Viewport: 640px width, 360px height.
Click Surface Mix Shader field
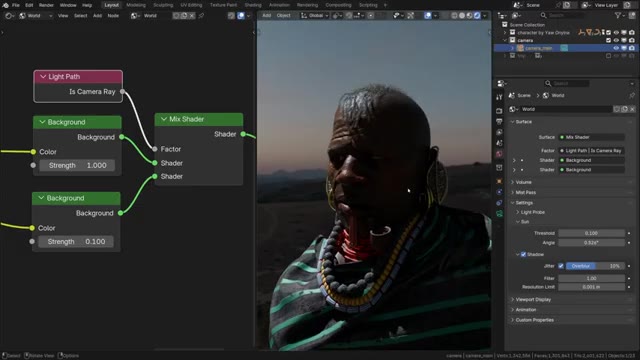click(591, 137)
